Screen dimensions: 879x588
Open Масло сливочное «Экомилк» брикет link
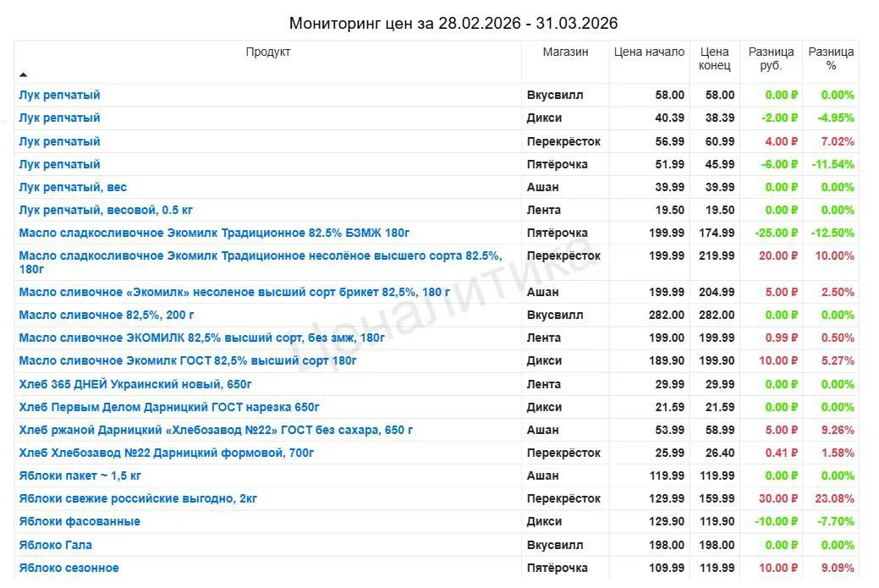coord(234,292)
